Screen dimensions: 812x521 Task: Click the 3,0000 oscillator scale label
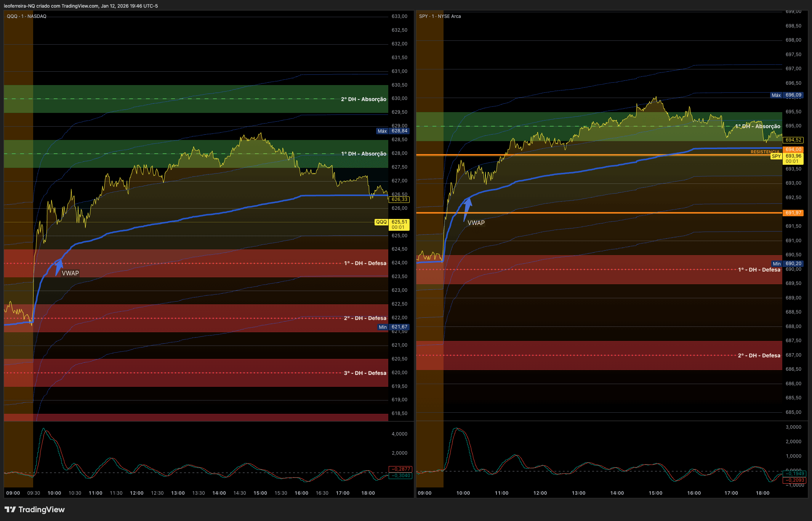(x=793, y=427)
